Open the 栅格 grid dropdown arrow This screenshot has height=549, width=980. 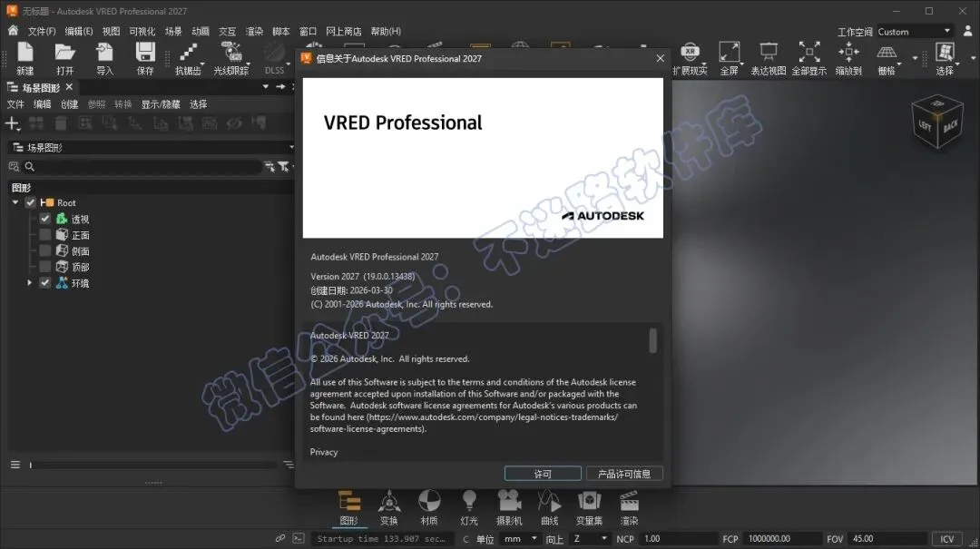tap(899, 64)
